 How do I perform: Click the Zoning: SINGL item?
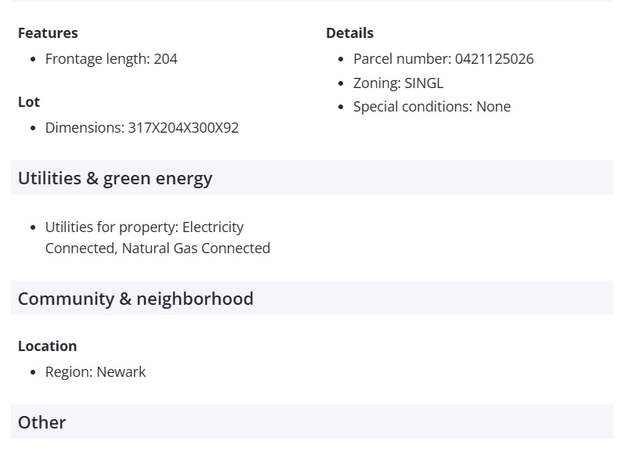tap(398, 83)
